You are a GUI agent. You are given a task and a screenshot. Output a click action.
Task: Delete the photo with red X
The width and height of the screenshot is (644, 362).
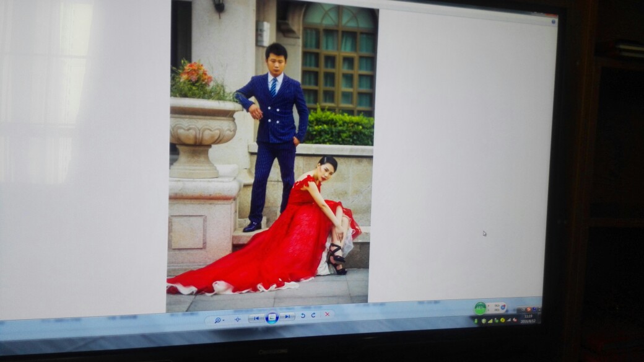(328, 315)
